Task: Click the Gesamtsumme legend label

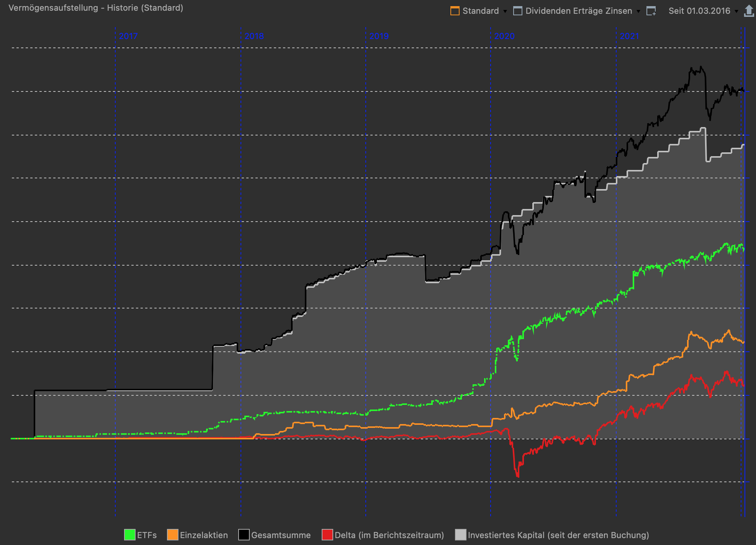Action: point(281,535)
